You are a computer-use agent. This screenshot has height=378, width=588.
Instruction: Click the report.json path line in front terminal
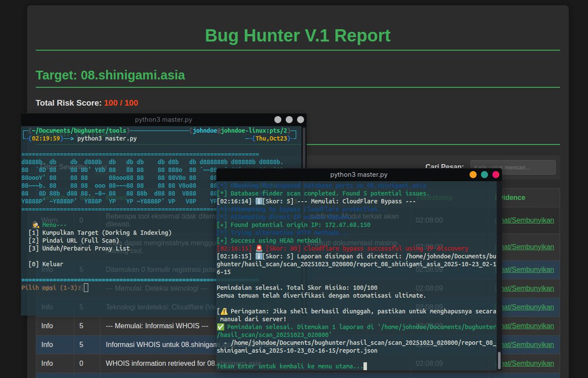point(357,346)
